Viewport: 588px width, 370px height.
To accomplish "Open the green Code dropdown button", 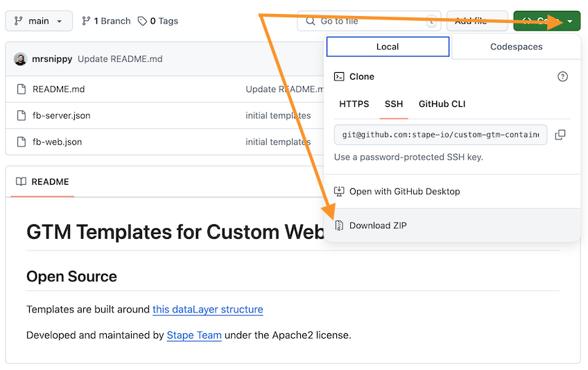I will tap(547, 21).
